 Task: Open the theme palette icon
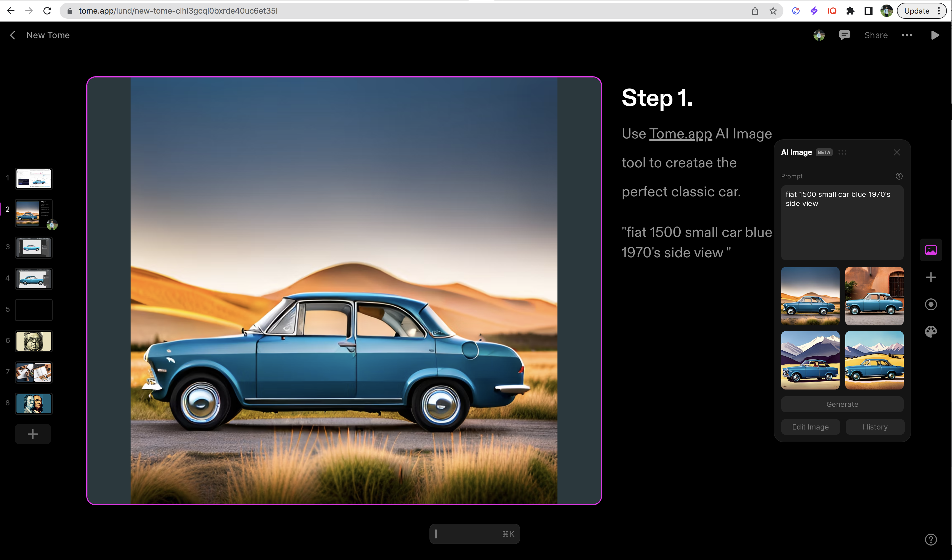(x=930, y=332)
